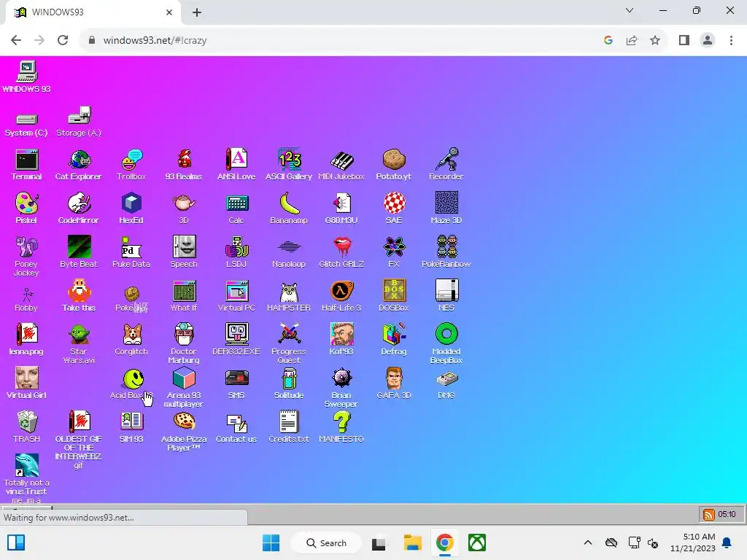Launch Solitude card game icon

(289, 384)
